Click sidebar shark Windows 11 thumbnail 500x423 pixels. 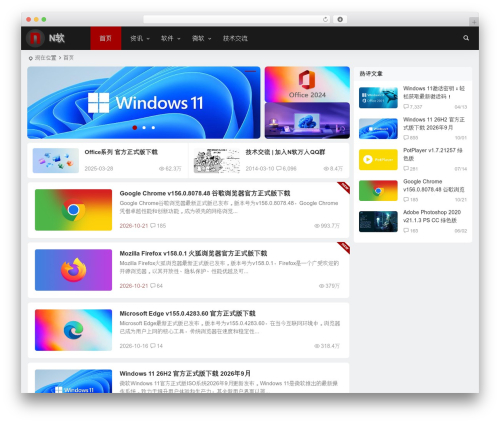coord(378,98)
